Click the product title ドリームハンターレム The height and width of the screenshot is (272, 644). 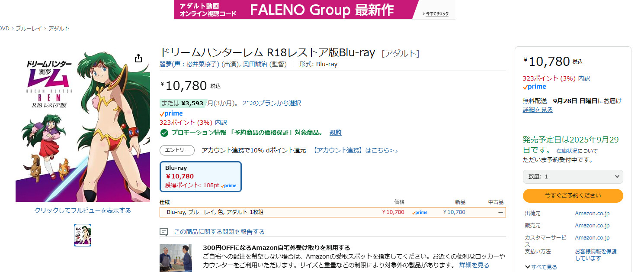(267, 52)
